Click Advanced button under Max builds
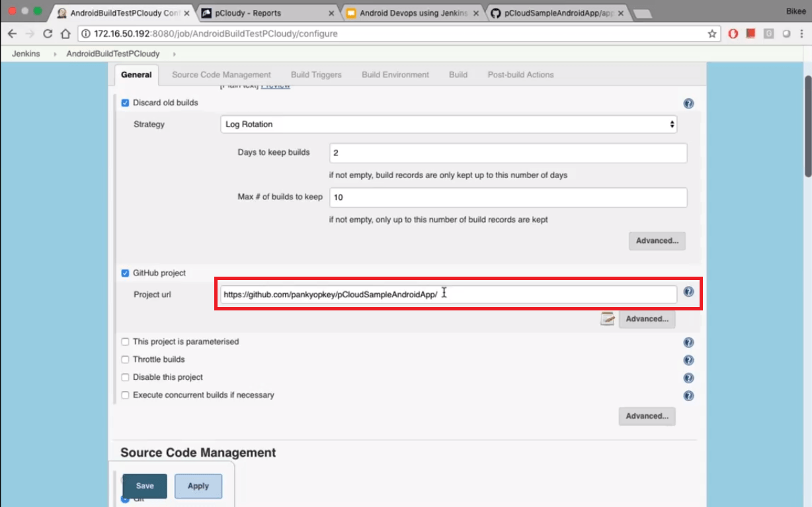The height and width of the screenshot is (507, 812). (x=657, y=241)
